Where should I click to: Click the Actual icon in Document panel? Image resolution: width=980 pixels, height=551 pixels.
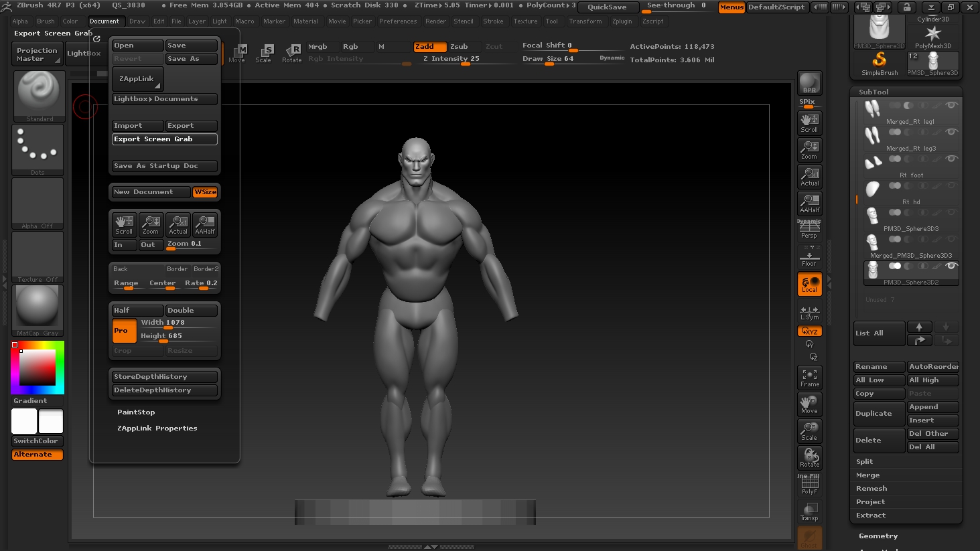(178, 224)
